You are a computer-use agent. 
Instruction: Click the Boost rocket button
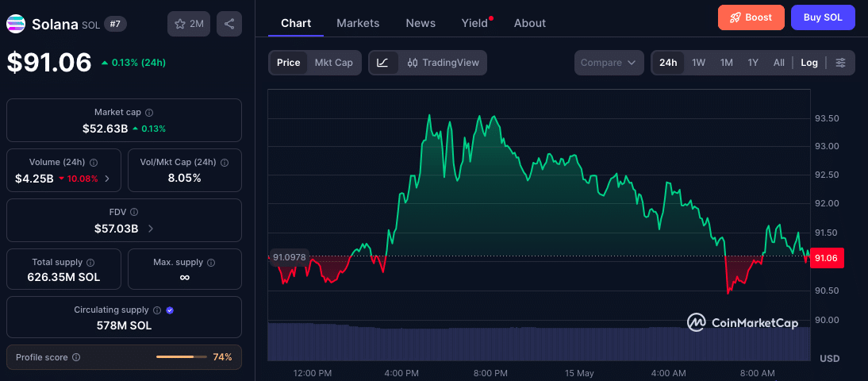click(x=751, y=17)
